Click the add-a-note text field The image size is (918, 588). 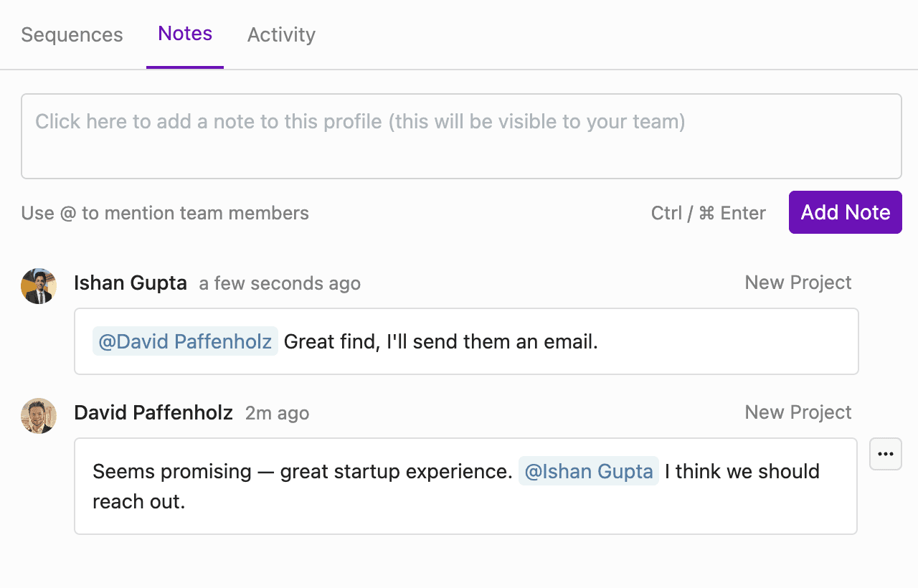pos(460,136)
